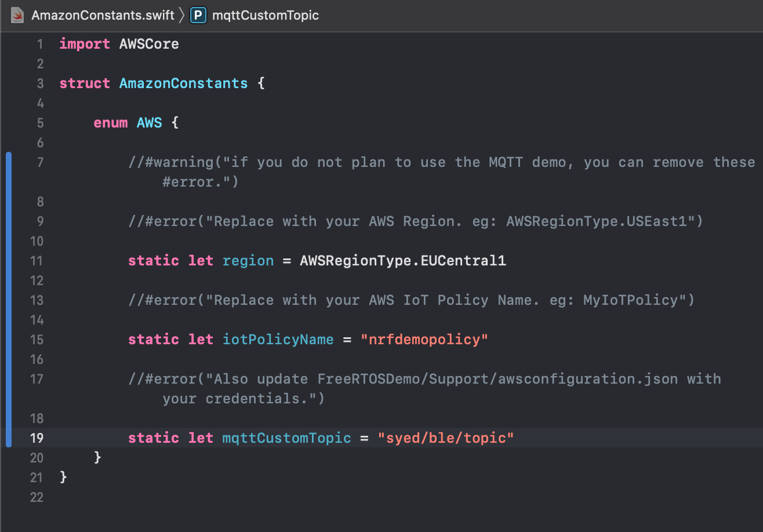This screenshot has width=763, height=532.
Task: Click the string "syed/ble/topic"
Action: point(446,438)
